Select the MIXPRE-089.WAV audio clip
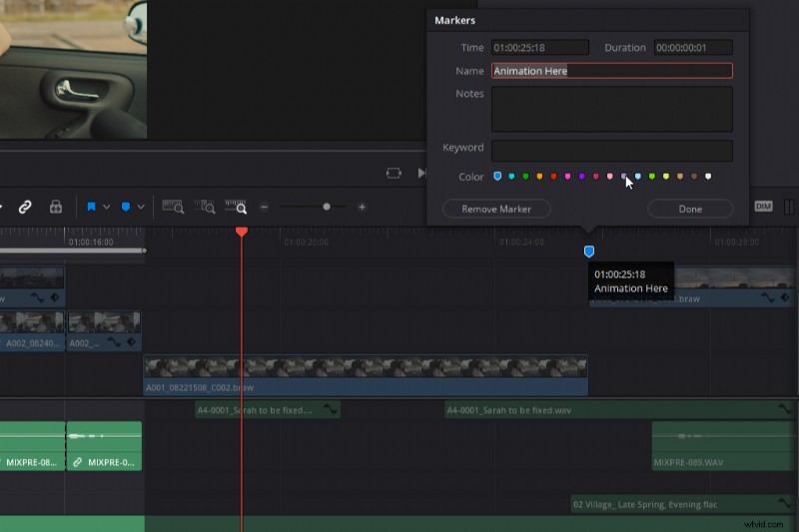Screen dimensions: 799x532 [x=723, y=446]
